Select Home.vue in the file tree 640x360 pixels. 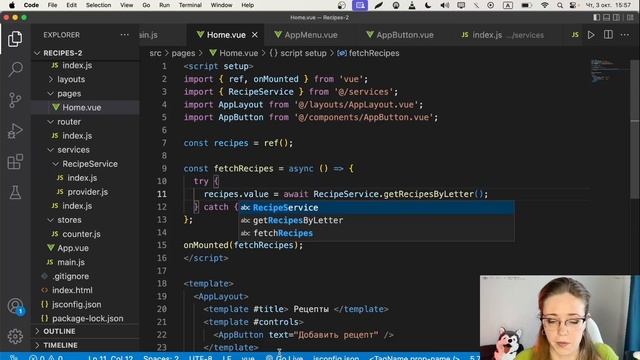coord(85,107)
